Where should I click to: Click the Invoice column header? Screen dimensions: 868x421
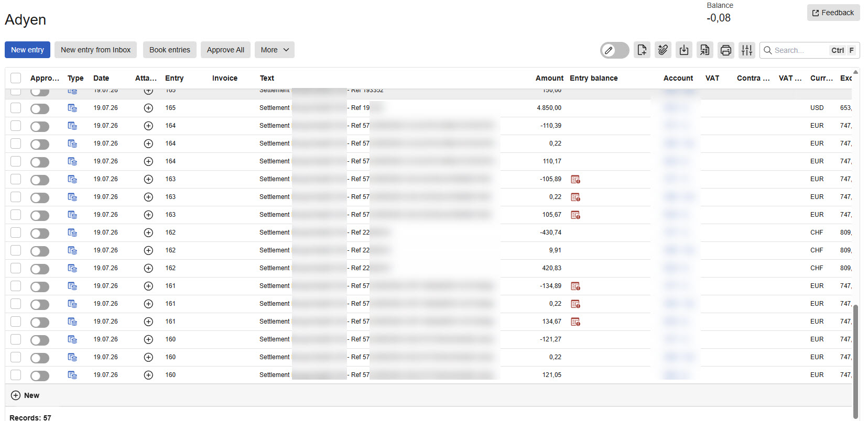(225, 78)
